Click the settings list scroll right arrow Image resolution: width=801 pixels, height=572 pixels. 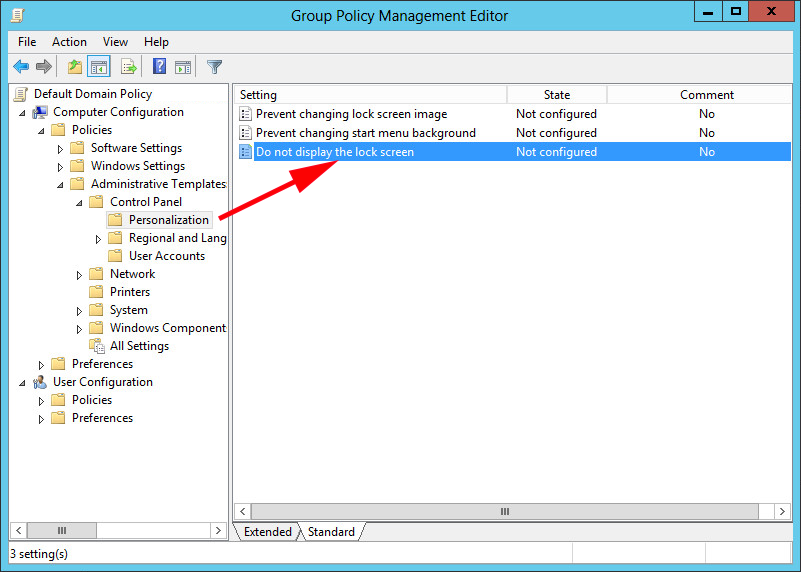(782, 511)
